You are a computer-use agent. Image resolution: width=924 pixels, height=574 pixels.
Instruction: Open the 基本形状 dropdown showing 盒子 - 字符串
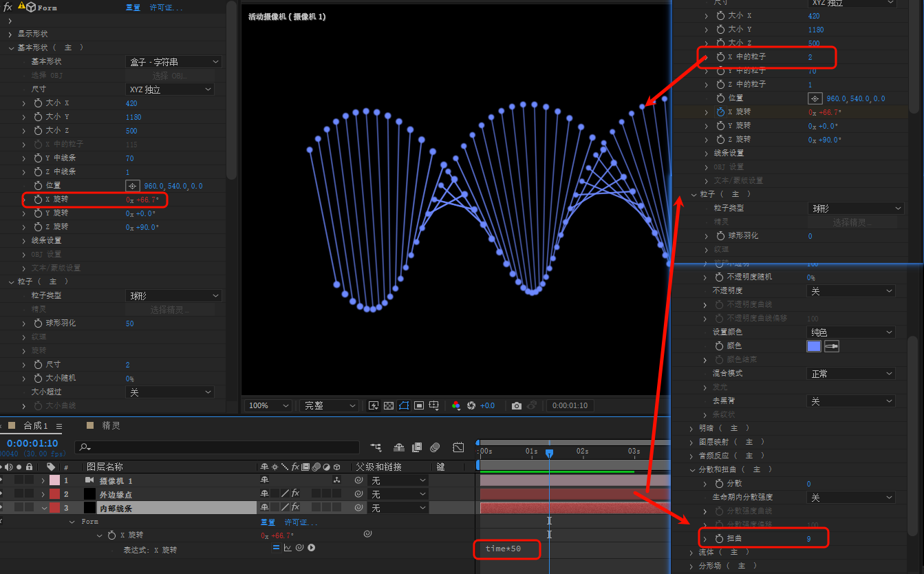(x=174, y=62)
